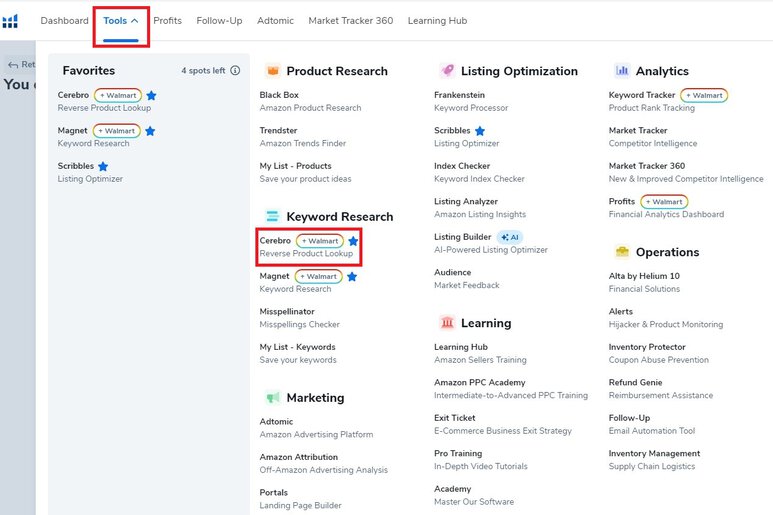The image size is (773, 515).
Task: Click the Helium 10 logo icon
Action: click(10, 21)
